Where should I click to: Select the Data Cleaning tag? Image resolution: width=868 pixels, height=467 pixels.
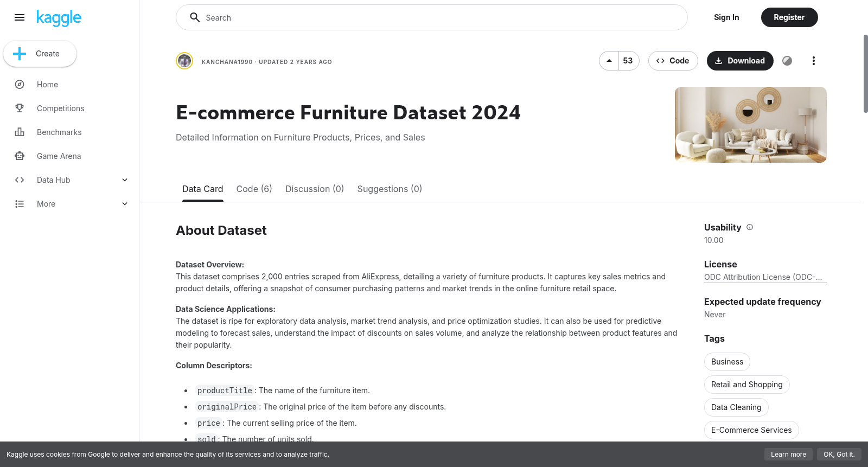[736, 407]
